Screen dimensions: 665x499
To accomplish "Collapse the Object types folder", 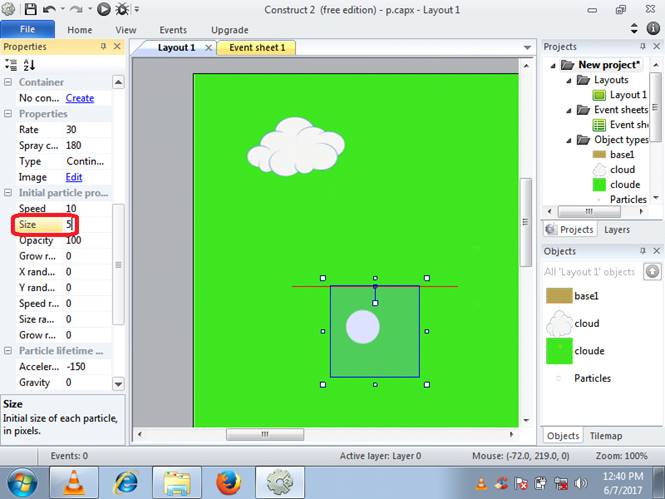I will tap(569, 140).
